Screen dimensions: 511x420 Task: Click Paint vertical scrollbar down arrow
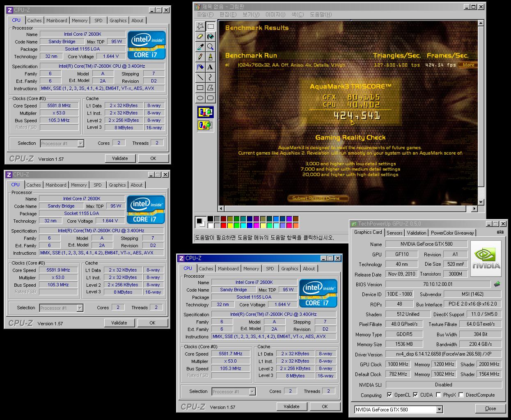pyautogui.click(x=481, y=201)
